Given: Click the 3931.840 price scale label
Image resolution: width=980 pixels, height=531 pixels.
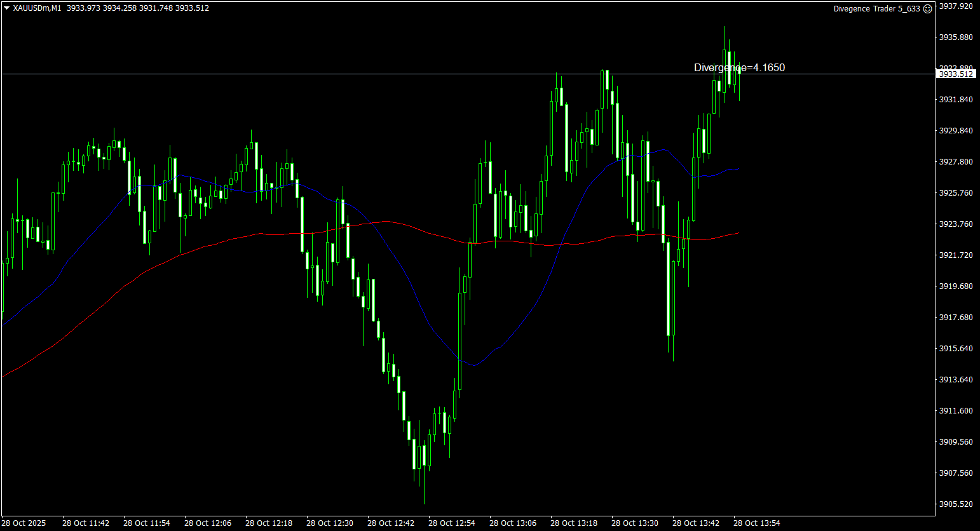Looking at the screenshot, I should [x=956, y=100].
